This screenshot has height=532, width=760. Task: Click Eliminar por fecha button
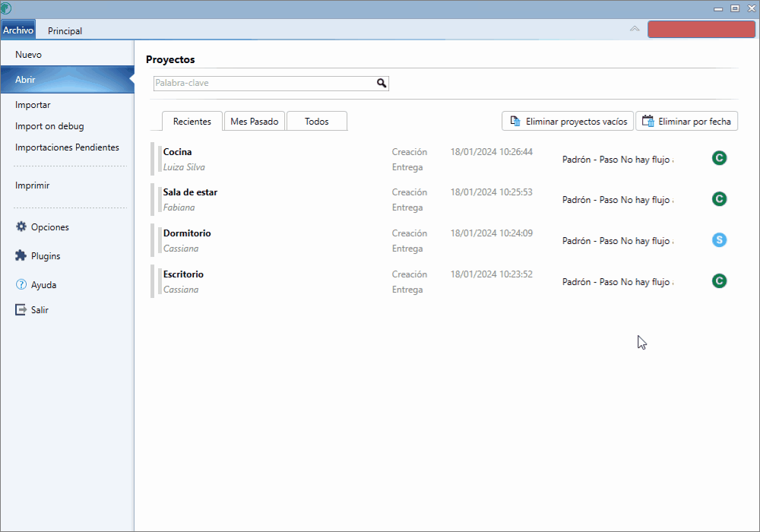pyautogui.click(x=686, y=122)
